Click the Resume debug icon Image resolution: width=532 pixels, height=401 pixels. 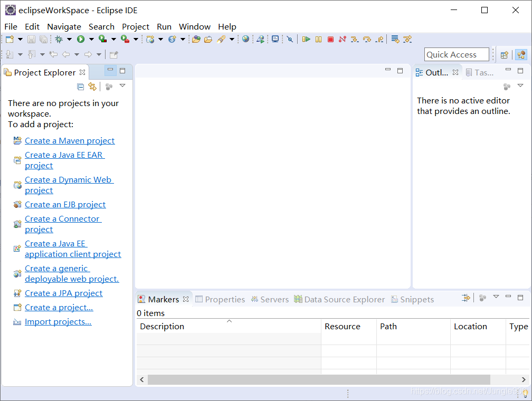coord(306,40)
